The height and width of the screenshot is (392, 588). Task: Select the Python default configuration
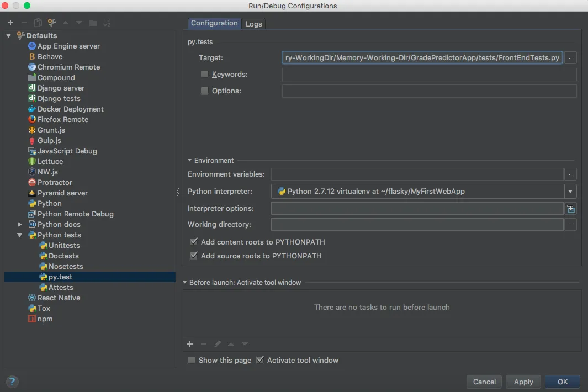[49, 204]
